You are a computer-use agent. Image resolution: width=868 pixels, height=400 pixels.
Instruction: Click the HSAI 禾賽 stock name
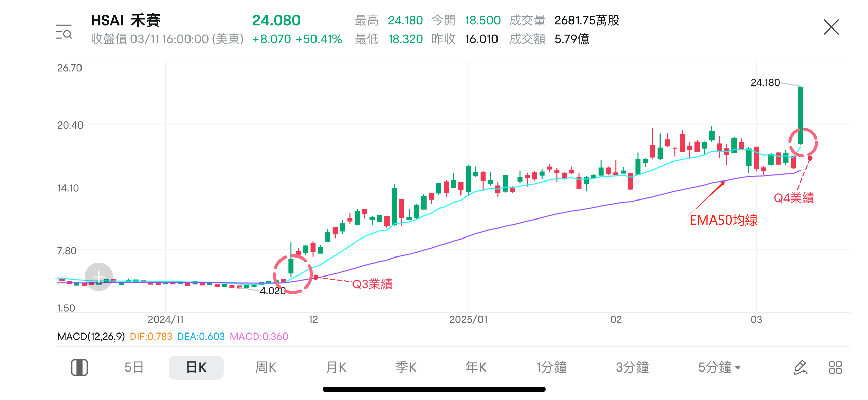(x=126, y=20)
